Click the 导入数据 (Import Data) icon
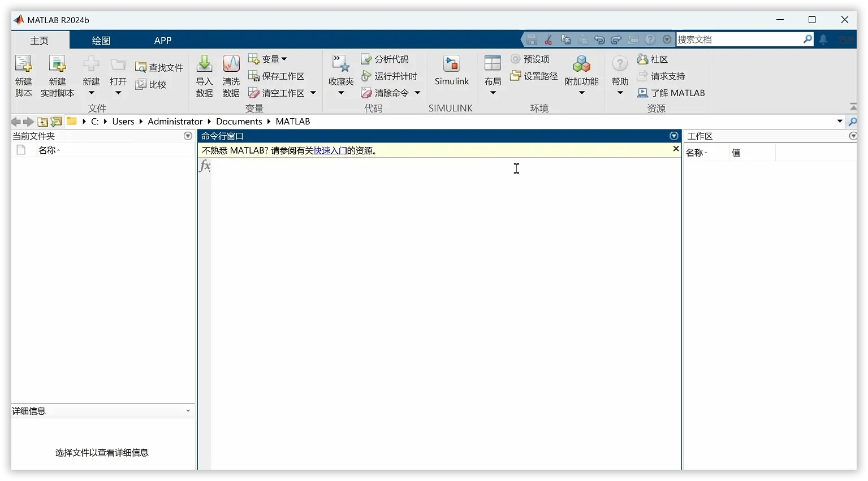 [x=204, y=63]
